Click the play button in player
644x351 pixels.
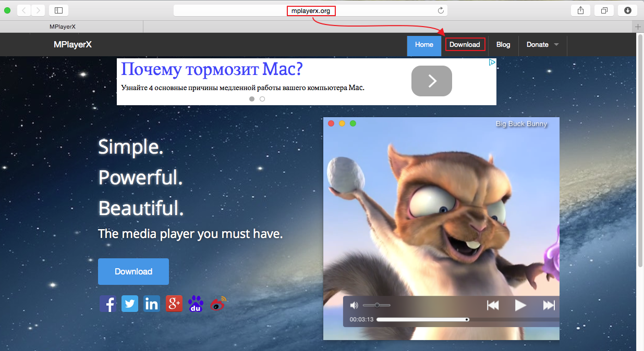[520, 305]
